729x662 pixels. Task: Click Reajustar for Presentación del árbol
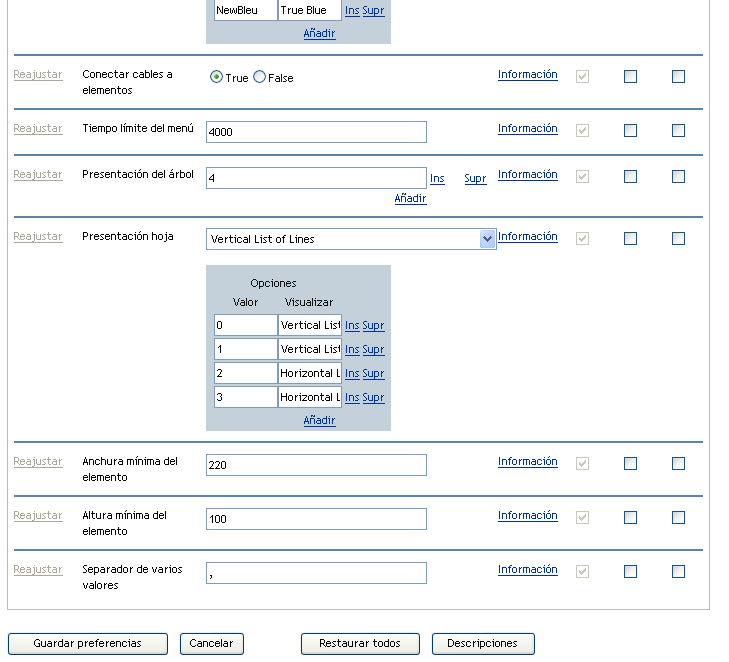pyautogui.click(x=38, y=174)
